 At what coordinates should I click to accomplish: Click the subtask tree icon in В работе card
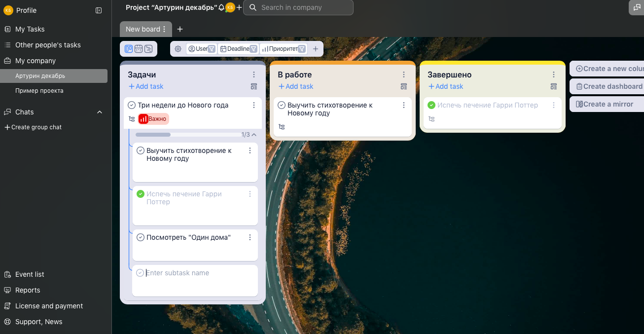pos(282,127)
